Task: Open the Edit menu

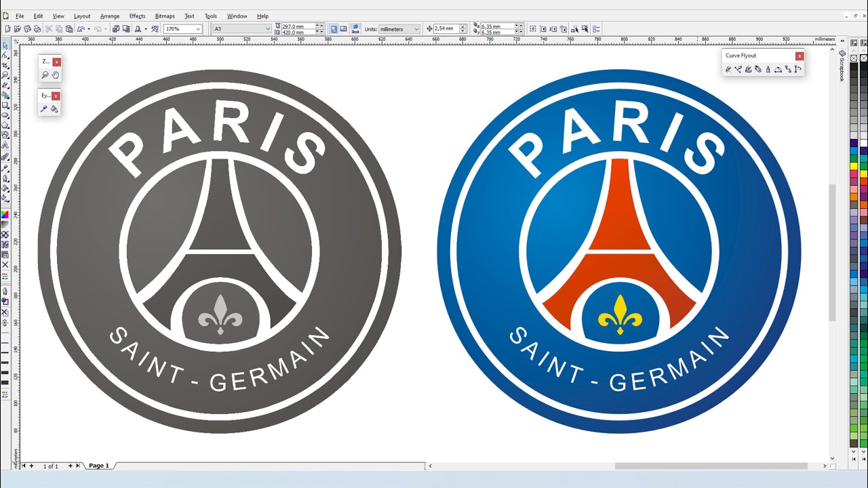Action: point(39,16)
